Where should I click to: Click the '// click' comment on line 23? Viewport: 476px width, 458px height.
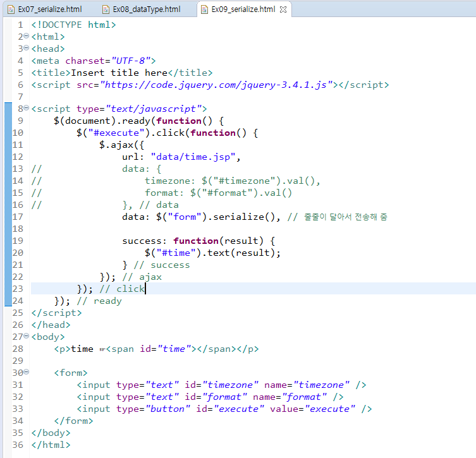coord(122,289)
